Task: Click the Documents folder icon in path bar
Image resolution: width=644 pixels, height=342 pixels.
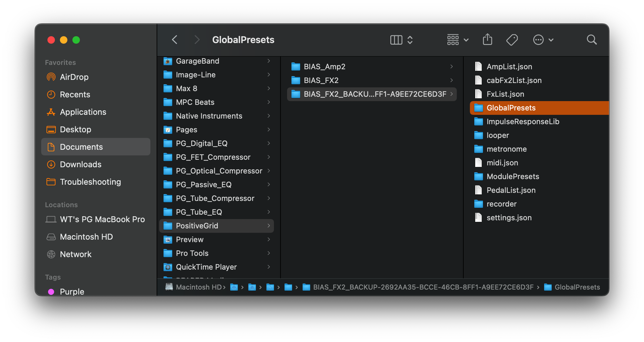Action: click(x=270, y=287)
